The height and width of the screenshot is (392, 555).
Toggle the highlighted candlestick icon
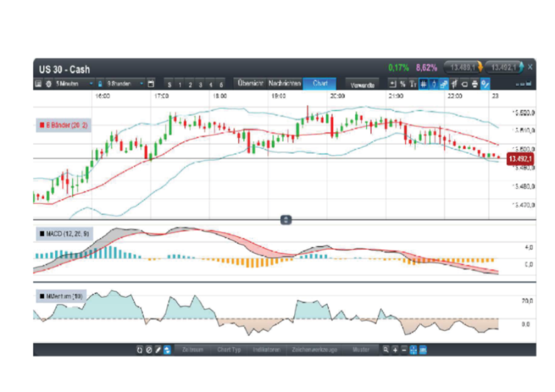[x=434, y=84]
